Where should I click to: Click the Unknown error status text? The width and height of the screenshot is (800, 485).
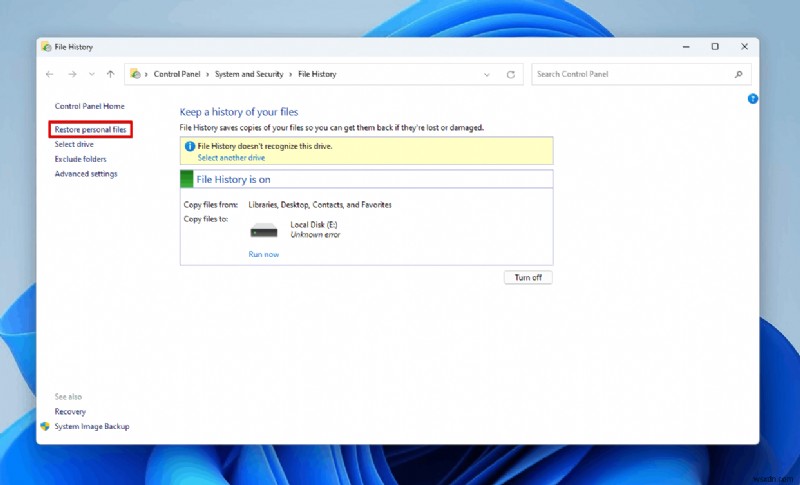pyautogui.click(x=315, y=235)
